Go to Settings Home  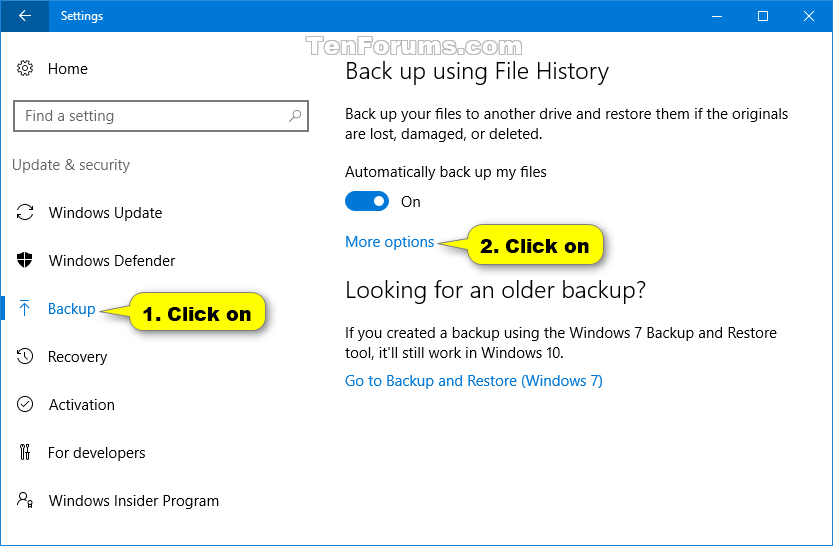(x=67, y=69)
